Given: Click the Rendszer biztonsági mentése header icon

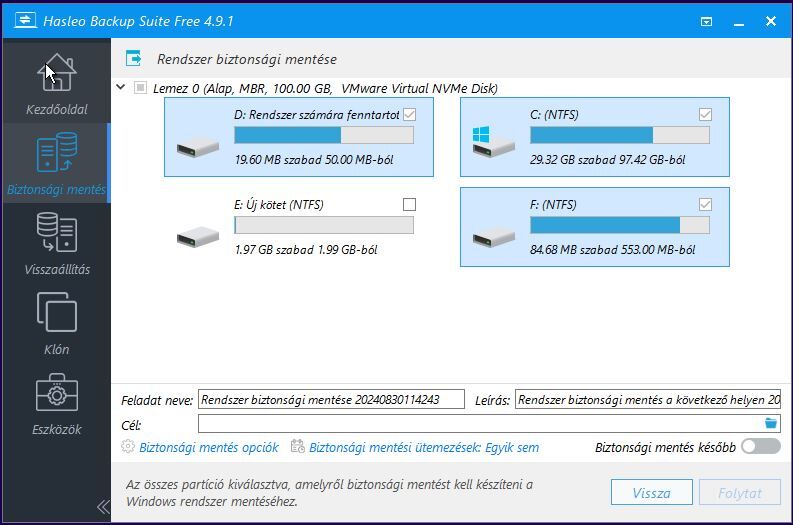Looking at the screenshot, I should coord(134,59).
